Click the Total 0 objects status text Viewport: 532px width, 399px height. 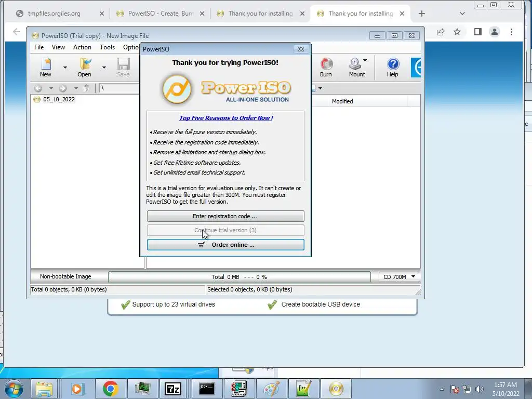pos(69,289)
